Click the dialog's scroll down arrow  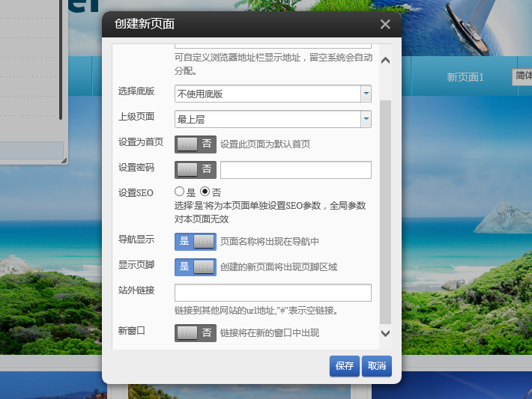pyautogui.click(x=386, y=333)
